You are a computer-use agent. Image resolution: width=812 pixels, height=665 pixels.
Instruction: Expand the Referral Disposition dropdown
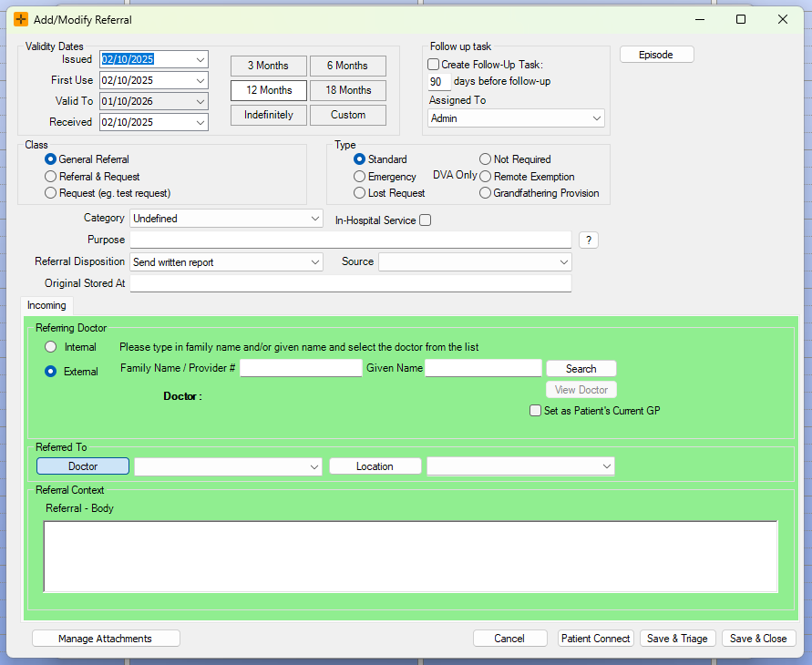[x=314, y=262]
